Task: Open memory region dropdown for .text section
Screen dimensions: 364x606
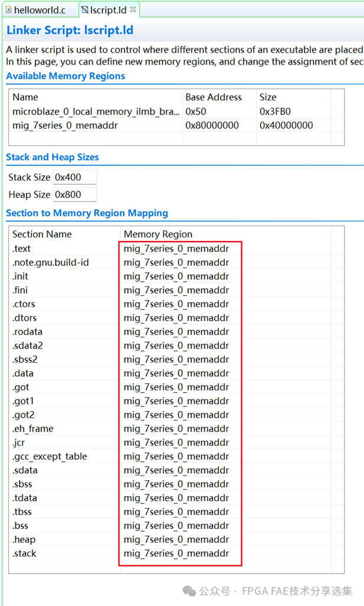Action: pos(176,249)
